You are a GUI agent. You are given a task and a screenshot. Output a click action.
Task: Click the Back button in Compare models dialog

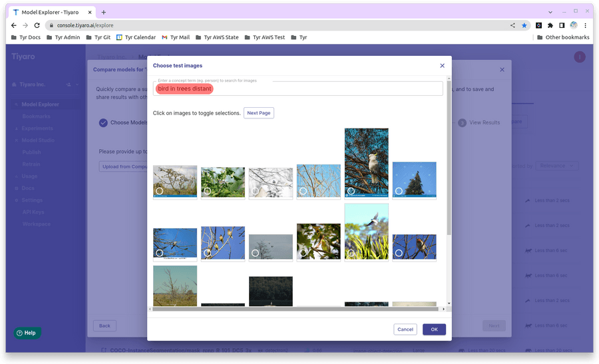pyautogui.click(x=104, y=326)
